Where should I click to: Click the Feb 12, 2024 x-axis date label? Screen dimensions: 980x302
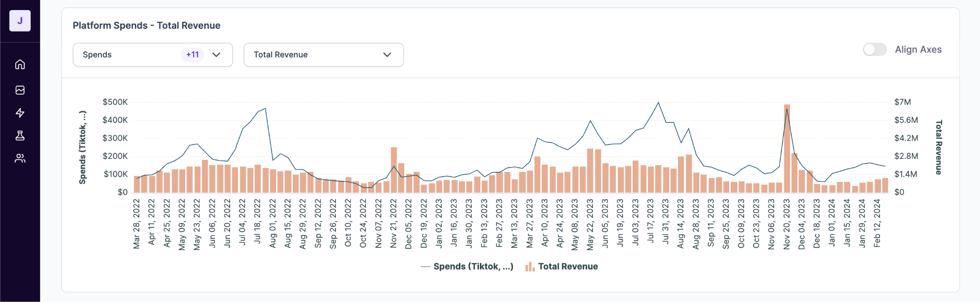pos(877,224)
